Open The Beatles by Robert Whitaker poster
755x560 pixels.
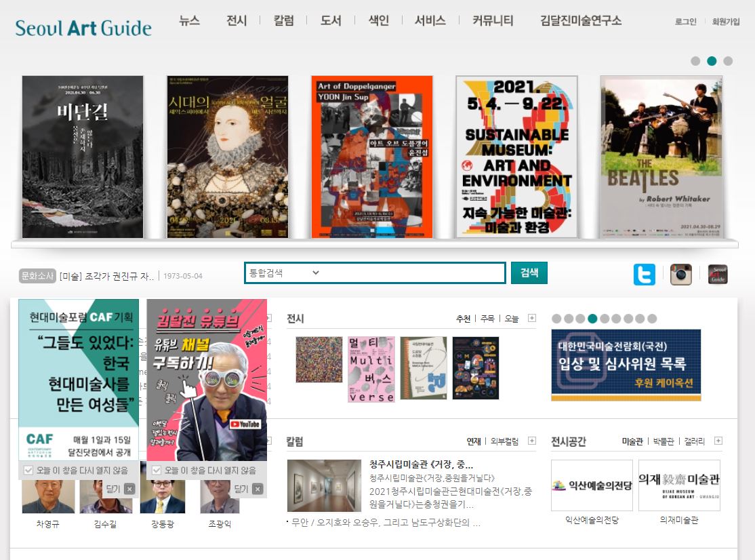[661, 157]
